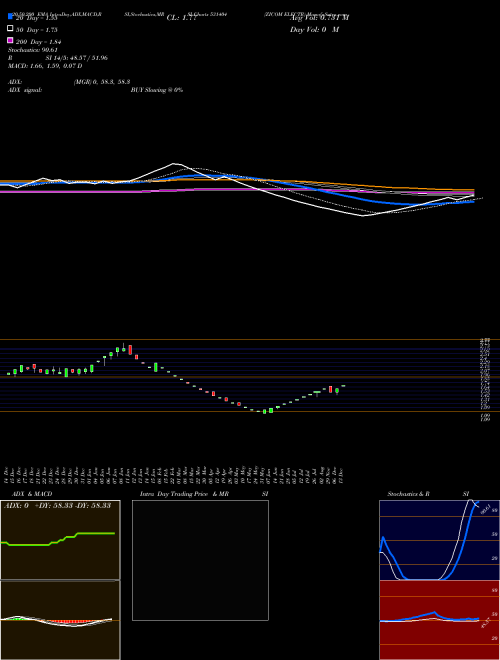The image size is (500, 660).
Task: Click the 'Stochastics: 99.61' readout
Action: [33, 50]
